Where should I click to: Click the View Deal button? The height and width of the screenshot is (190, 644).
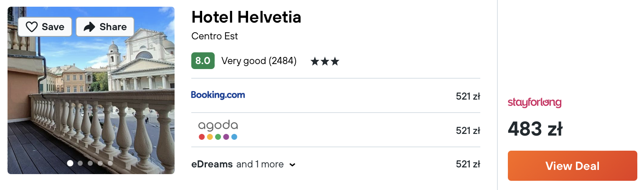point(573,166)
